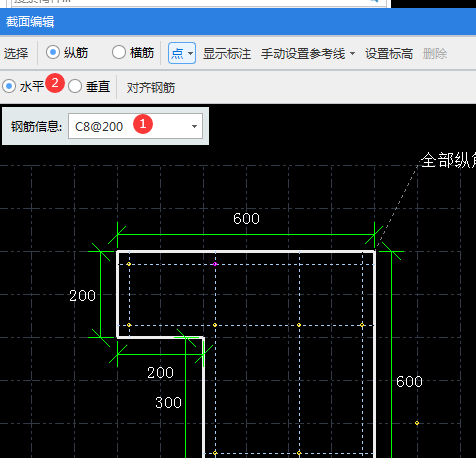Choose the 垂直 radio option
The image size is (476, 458).
(75, 86)
